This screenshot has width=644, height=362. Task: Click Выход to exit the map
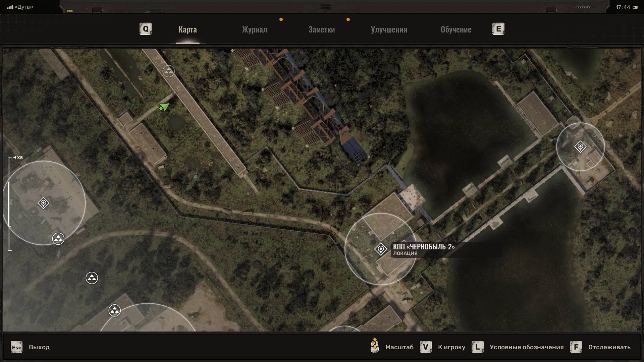39,347
